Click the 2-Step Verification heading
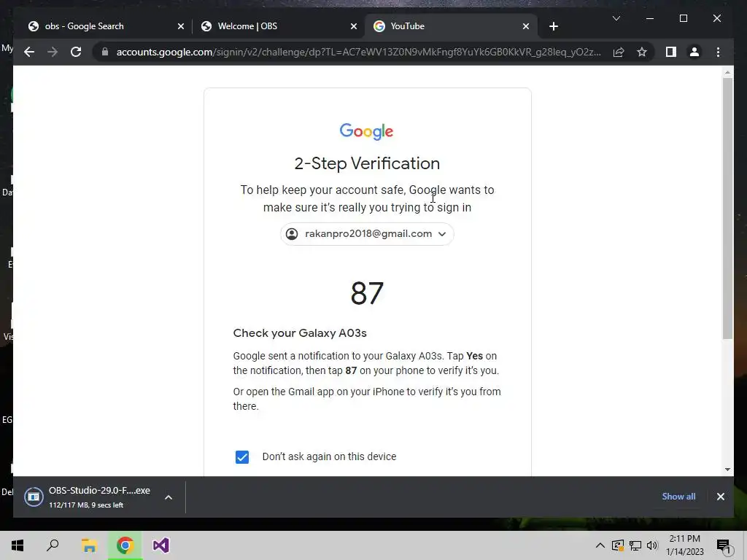Screen dimensions: 747x560 pyautogui.click(x=367, y=163)
